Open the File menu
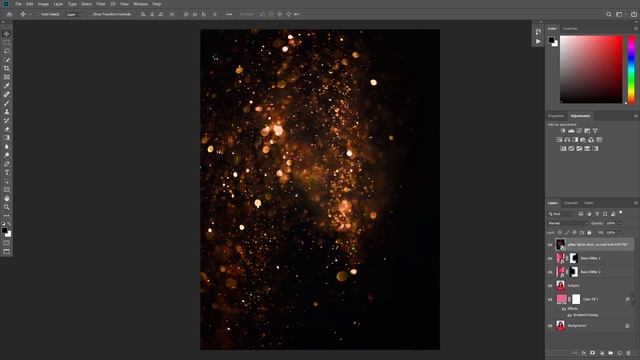Viewport: 640px width, 360px height. [18, 4]
